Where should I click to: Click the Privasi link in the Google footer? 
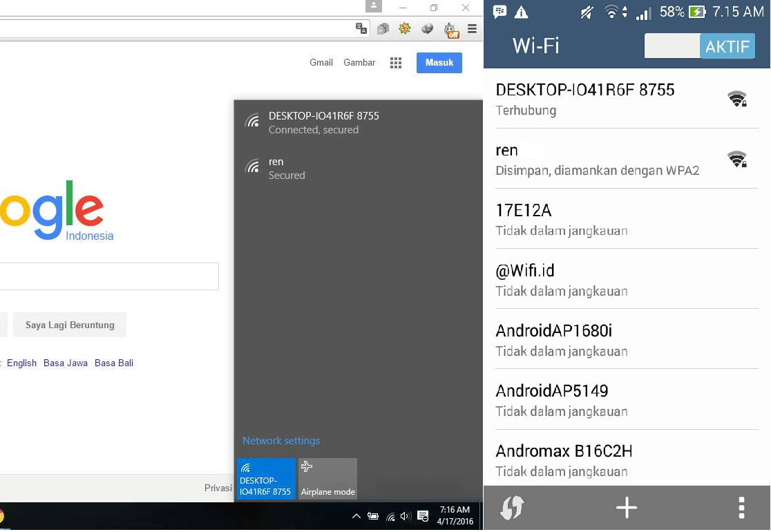pyautogui.click(x=218, y=488)
